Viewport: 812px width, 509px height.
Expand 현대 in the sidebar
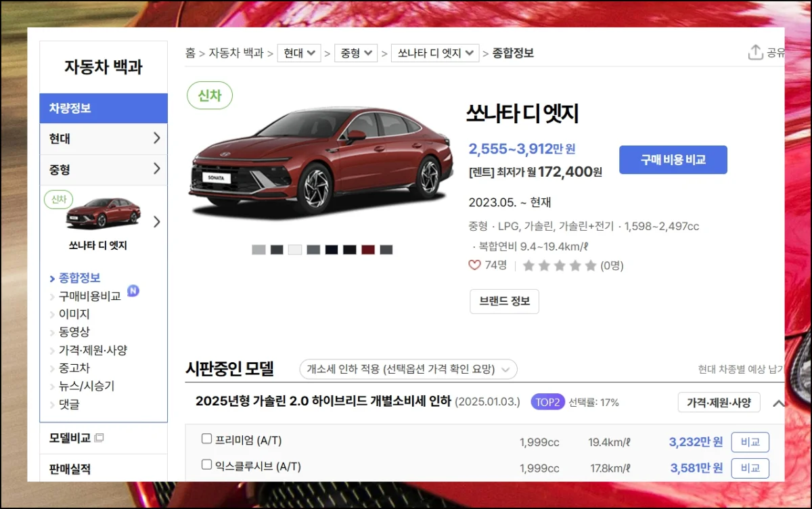tap(104, 139)
